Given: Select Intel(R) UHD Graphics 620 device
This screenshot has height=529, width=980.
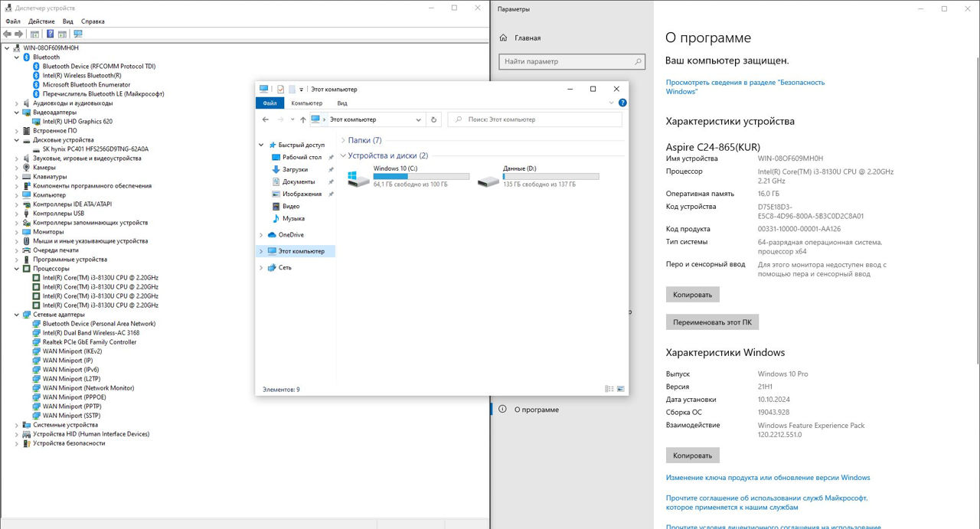Looking at the screenshot, I should [x=77, y=122].
